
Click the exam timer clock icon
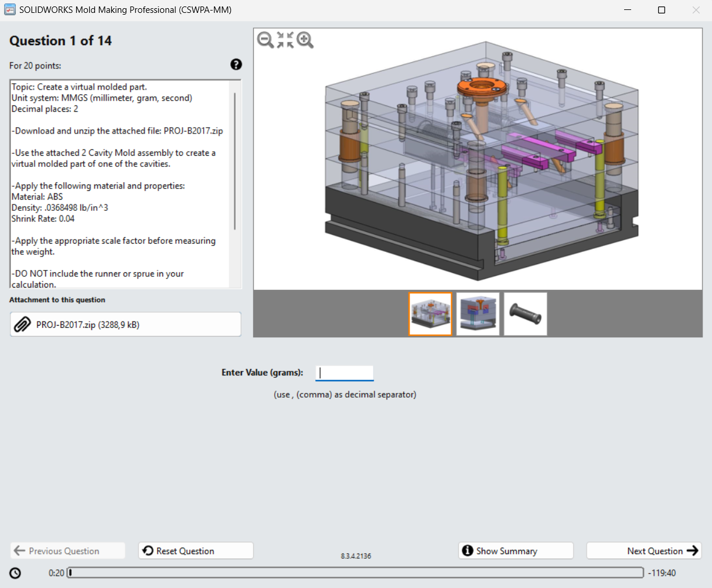pyautogui.click(x=15, y=573)
